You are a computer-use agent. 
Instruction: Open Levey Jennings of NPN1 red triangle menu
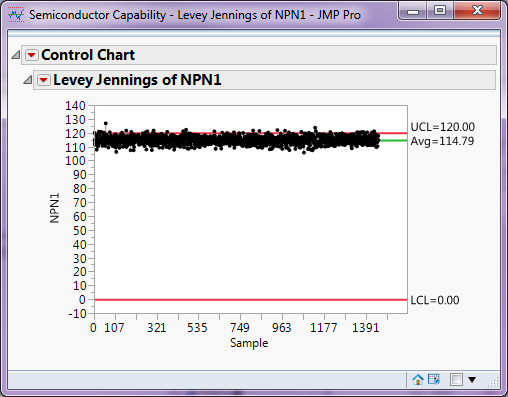pyautogui.click(x=44, y=80)
